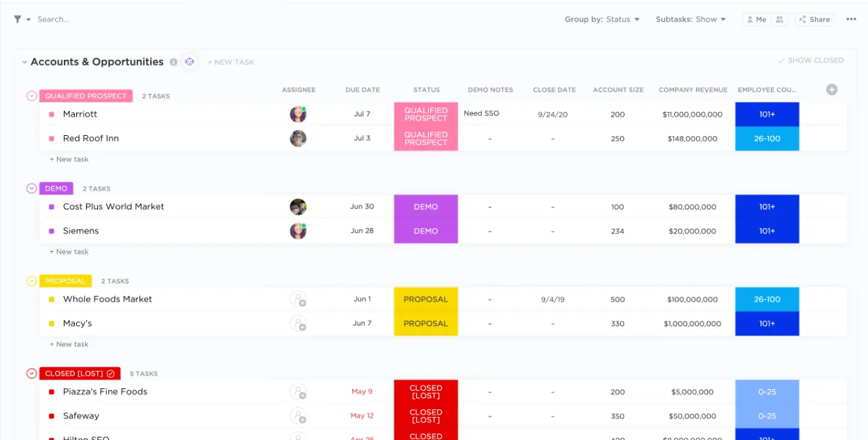Assign someone to Whole Foods Market
The width and height of the screenshot is (868, 440).
coord(298,299)
